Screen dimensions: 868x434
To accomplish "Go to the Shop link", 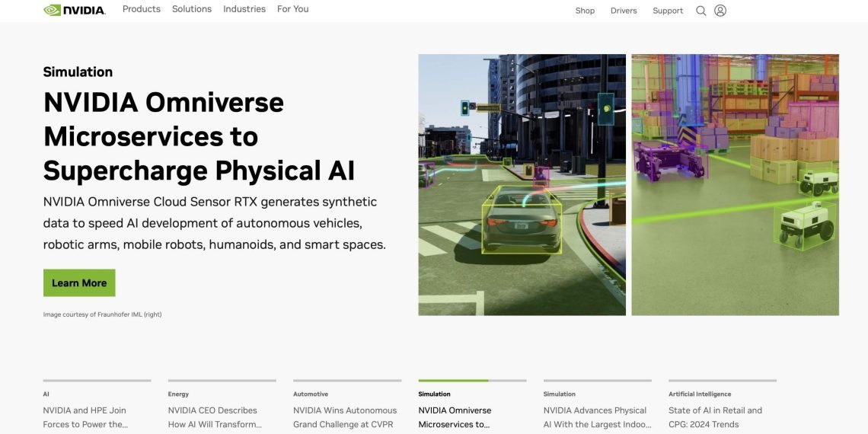I will [x=585, y=11].
